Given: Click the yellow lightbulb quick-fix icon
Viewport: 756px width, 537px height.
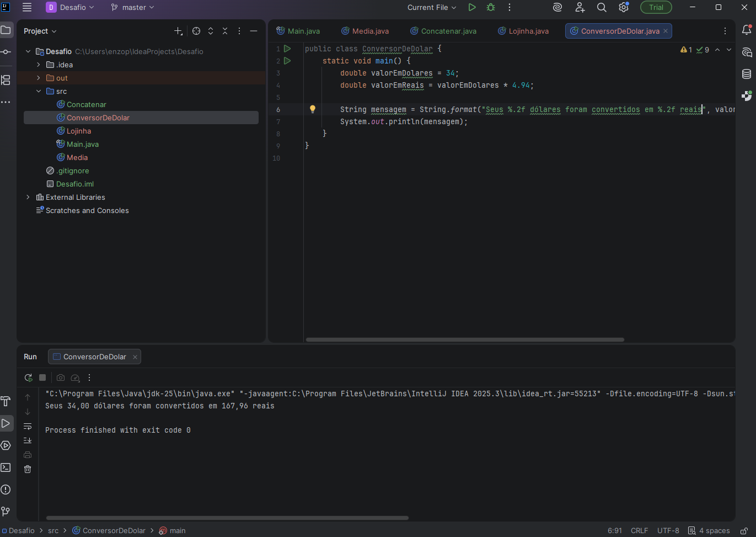Looking at the screenshot, I should point(313,109).
